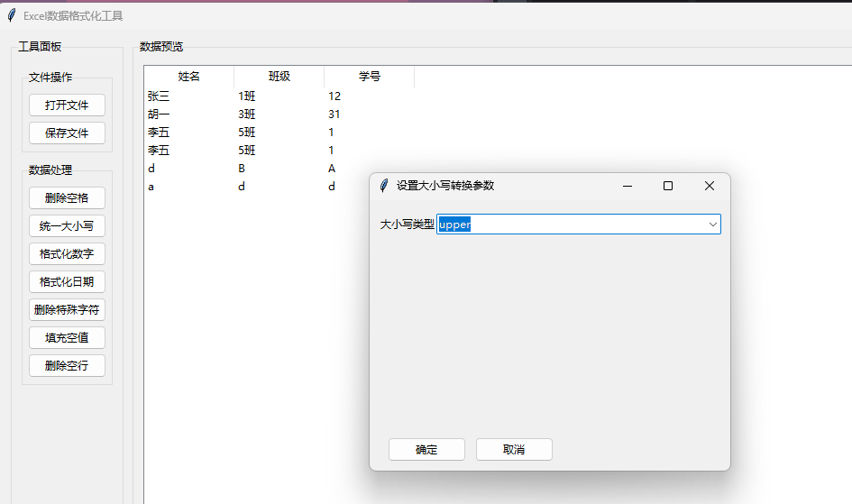Expand the 大小写类型 dropdown arrow
The image size is (852, 504).
point(712,225)
